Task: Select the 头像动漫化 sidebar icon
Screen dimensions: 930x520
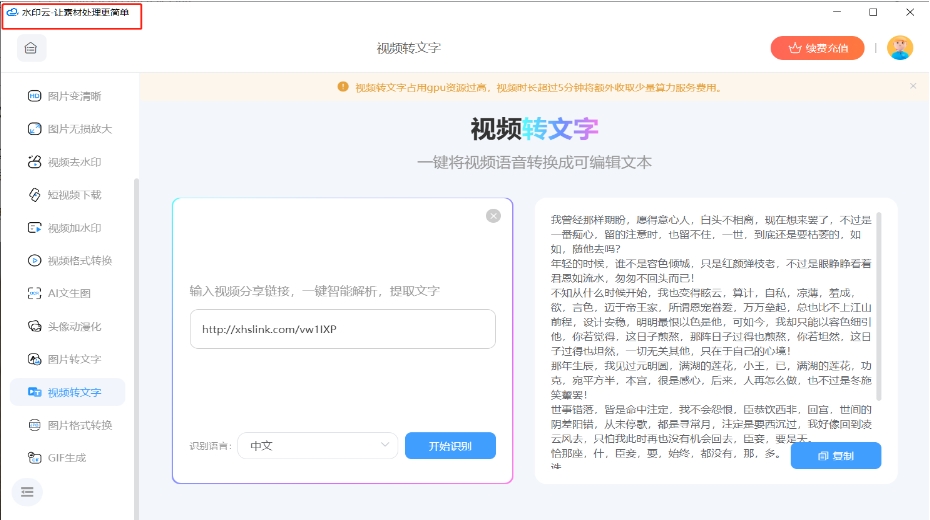Action: tap(34, 326)
